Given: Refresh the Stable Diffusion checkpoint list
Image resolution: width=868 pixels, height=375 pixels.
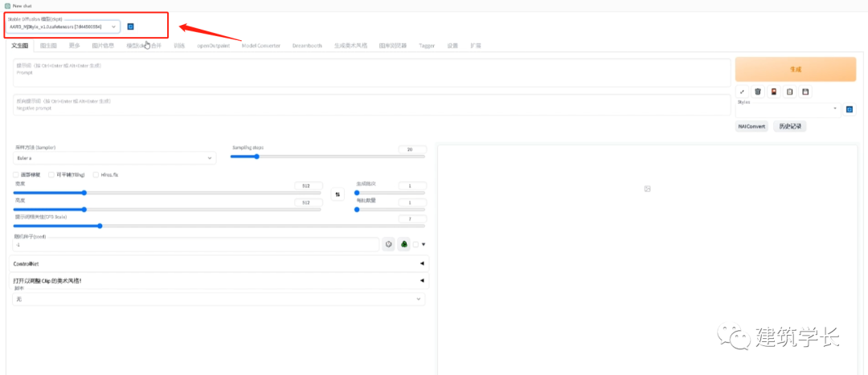Looking at the screenshot, I should click(x=131, y=26).
